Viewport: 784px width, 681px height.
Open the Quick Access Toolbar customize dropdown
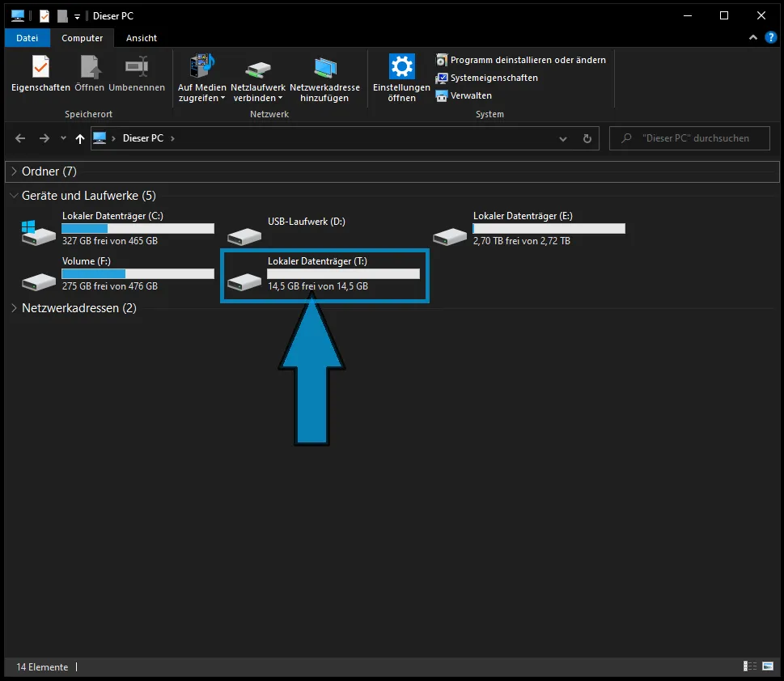pyautogui.click(x=77, y=16)
